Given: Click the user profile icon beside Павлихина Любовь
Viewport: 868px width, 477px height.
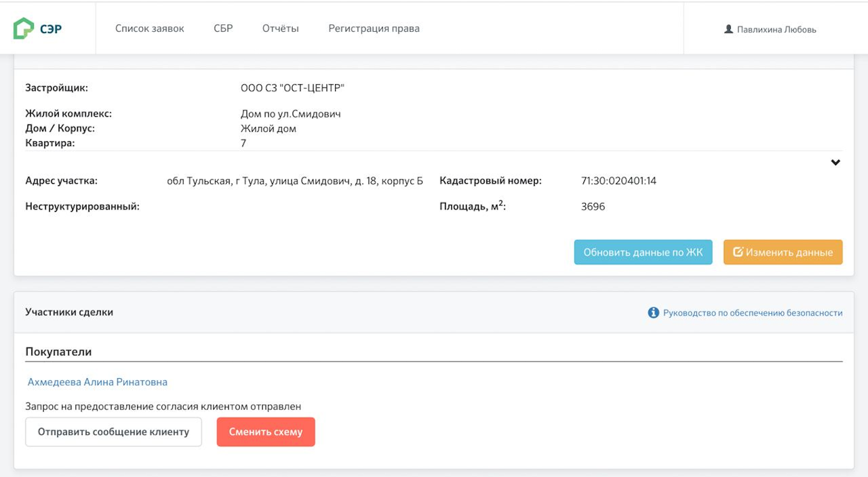Looking at the screenshot, I should 729,29.
